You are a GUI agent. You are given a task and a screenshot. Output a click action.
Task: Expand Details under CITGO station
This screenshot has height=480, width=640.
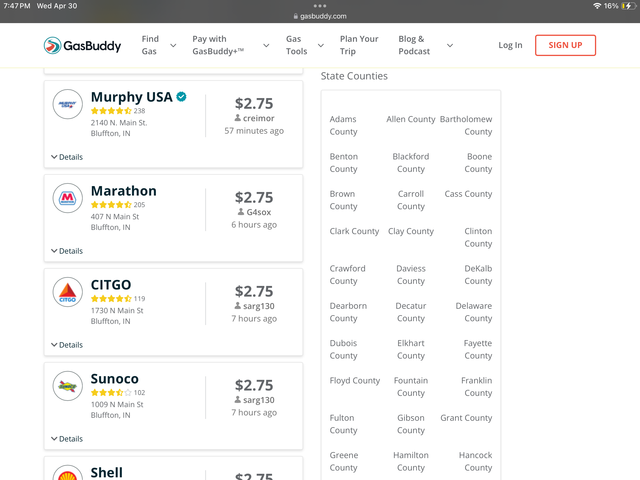[67, 345]
